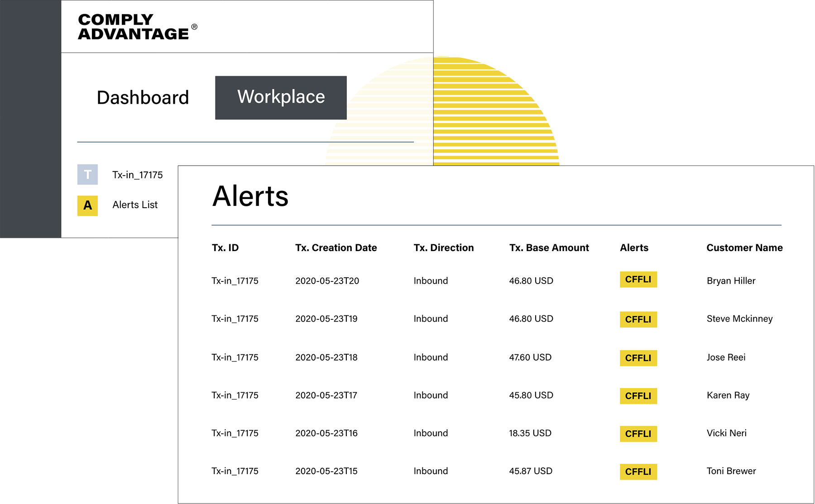This screenshot has width=815, height=504.
Task: Select Tx-in_17175 sidebar item
Action: coord(137,175)
